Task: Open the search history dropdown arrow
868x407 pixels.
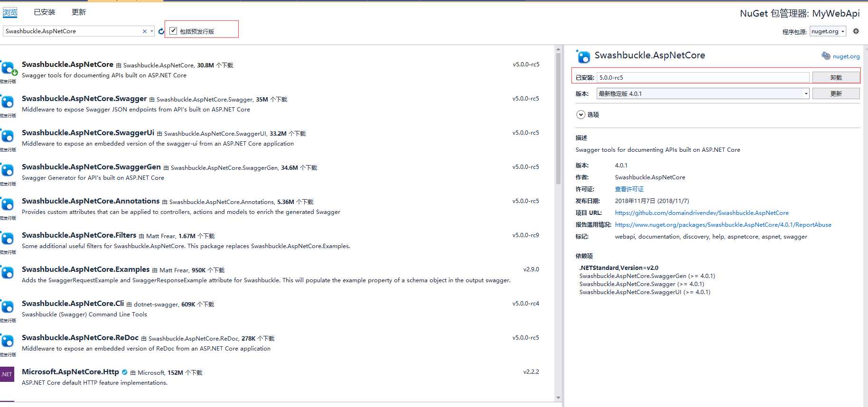Action: (152, 31)
